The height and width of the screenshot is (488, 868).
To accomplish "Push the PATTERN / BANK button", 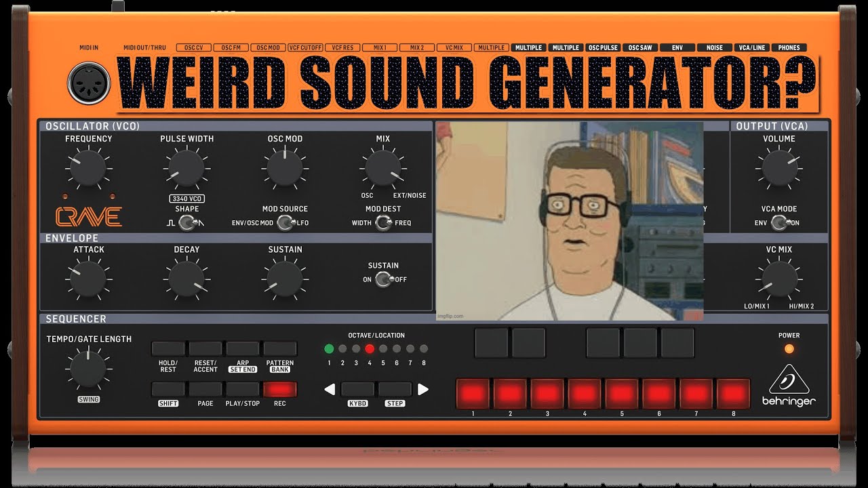I will (280, 349).
